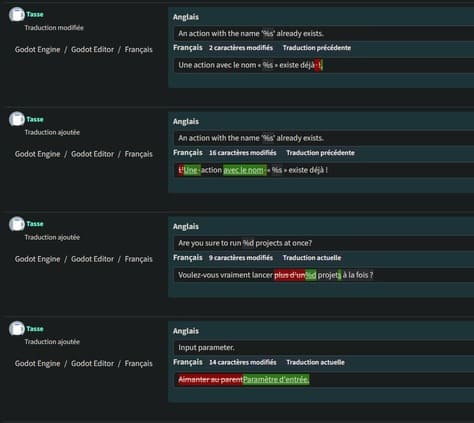This screenshot has width=474, height=423.
Task: Click the '14 caractères modifiés' label
Action: pyautogui.click(x=243, y=362)
